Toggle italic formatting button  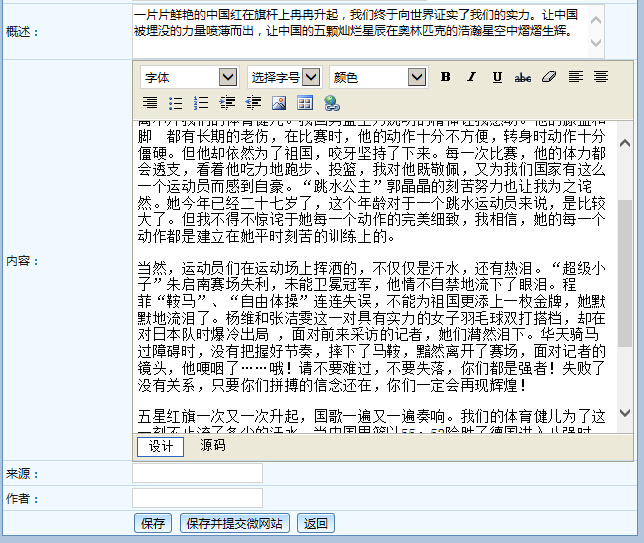[471, 77]
